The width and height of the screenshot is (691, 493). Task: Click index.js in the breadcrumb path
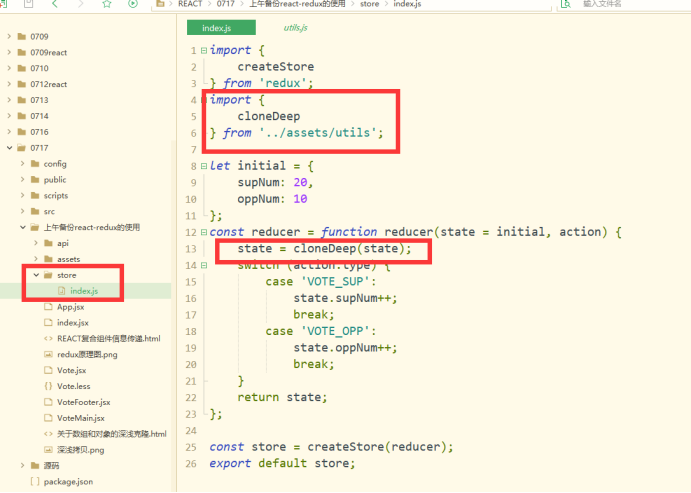(x=407, y=4)
